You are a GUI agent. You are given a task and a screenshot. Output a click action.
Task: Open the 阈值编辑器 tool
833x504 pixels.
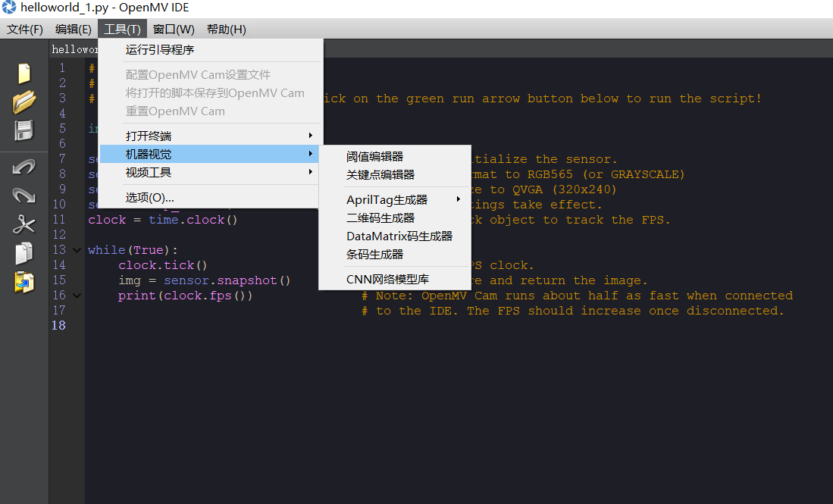coord(395,157)
